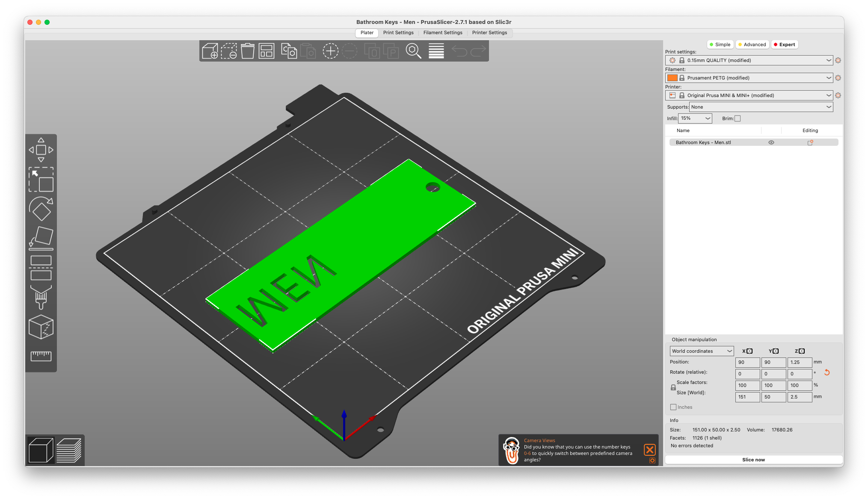Switch to the Filament Settings tab

443,32
